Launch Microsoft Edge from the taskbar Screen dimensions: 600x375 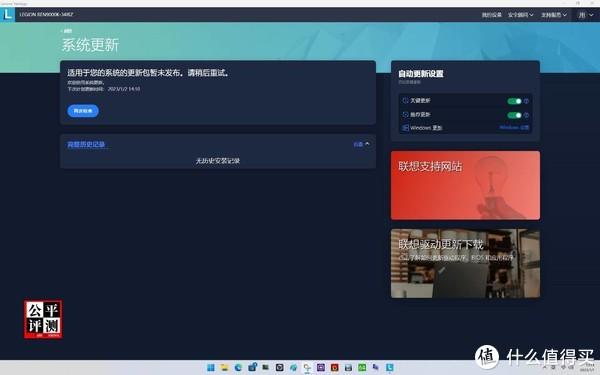[x=238, y=367]
